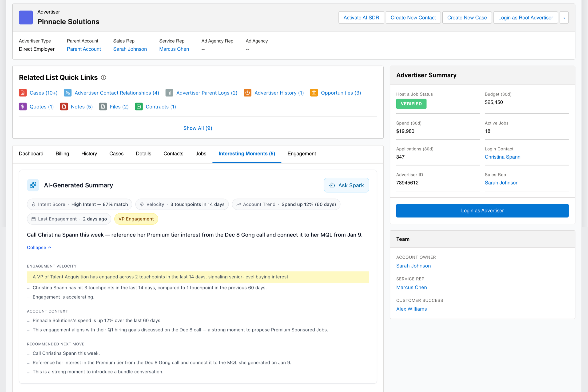Click the info icon beside Related List Quick Links
Screen dimensions: 588x392
103,77
